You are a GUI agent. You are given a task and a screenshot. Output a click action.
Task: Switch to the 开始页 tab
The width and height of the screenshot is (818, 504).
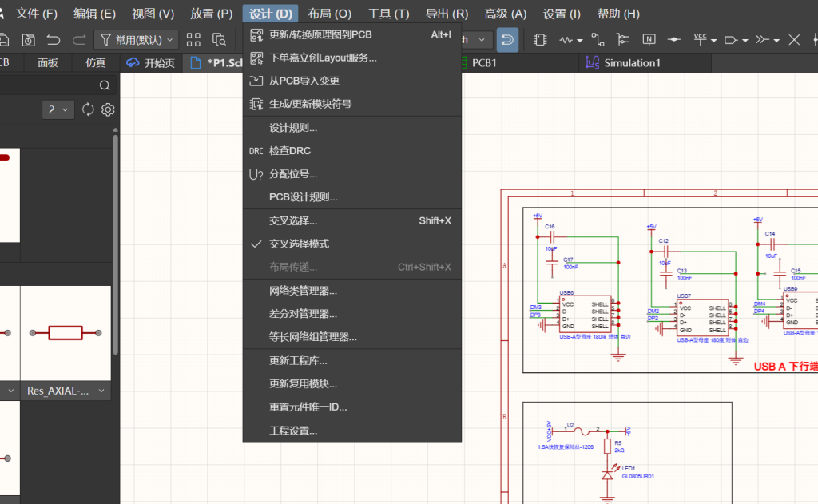pyautogui.click(x=151, y=62)
